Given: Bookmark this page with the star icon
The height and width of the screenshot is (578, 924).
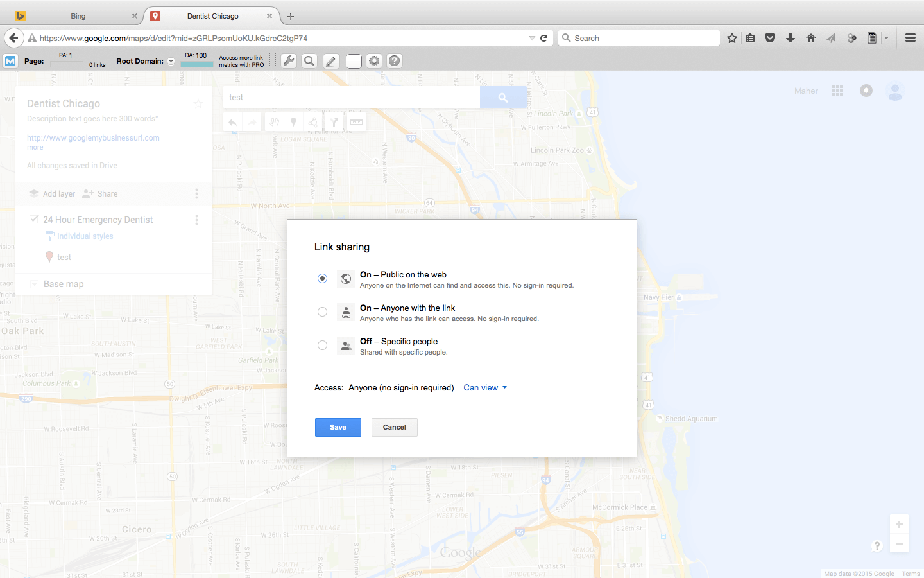Looking at the screenshot, I should coord(732,38).
